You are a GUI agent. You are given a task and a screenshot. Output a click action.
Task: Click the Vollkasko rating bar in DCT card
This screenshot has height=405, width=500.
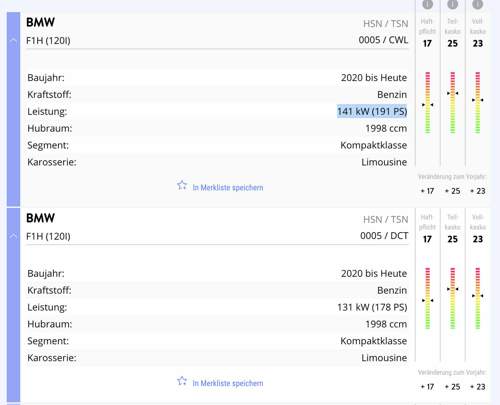478,298
